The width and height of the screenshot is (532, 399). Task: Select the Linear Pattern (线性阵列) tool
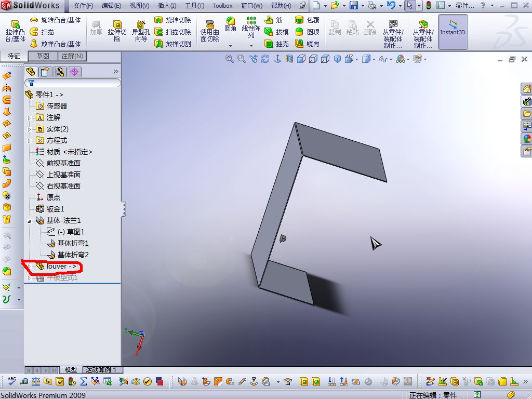point(251,27)
